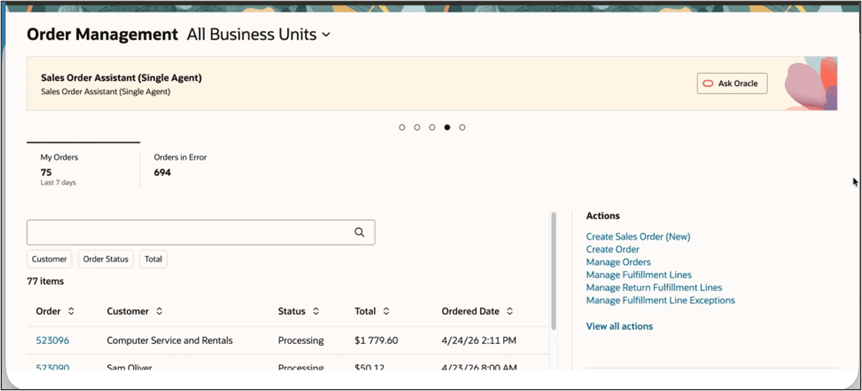
Task: Go to fifth carousel slide dot
Action: click(x=462, y=127)
